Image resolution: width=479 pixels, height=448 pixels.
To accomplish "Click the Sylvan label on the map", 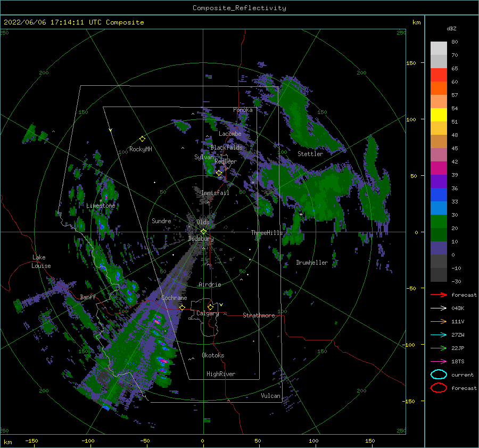I will tap(204, 157).
